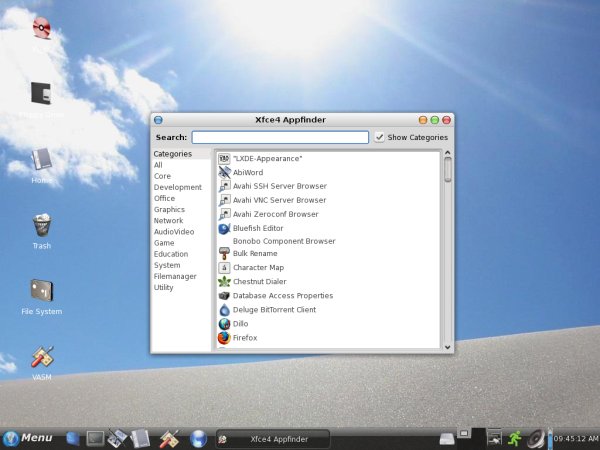The width and height of the screenshot is (600, 450).
Task: Open the VASM desktop icon
Action: (41, 357)
